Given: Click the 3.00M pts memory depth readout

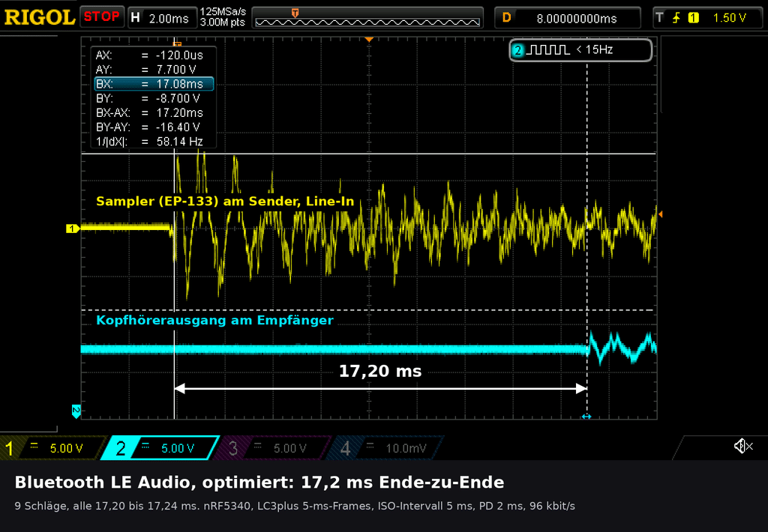Looking at the screenshot, I should [x=223, y=22].
